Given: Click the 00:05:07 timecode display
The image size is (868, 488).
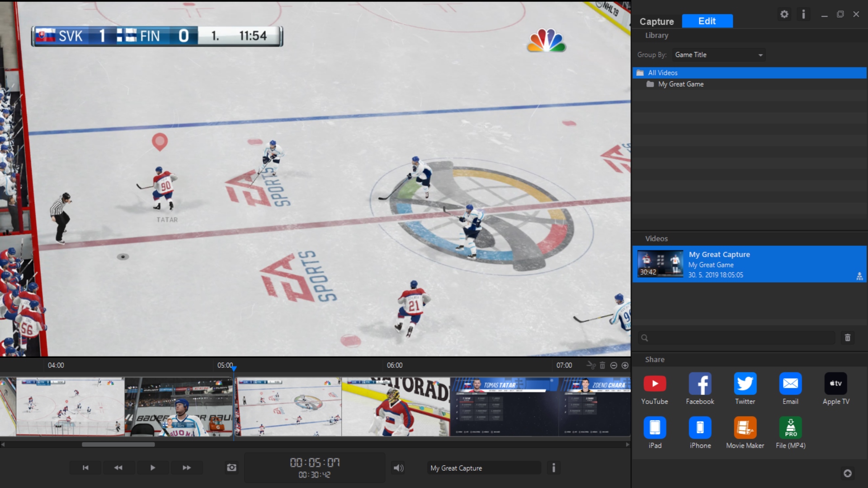Looking at the screenshot, I should click(315, 462).
